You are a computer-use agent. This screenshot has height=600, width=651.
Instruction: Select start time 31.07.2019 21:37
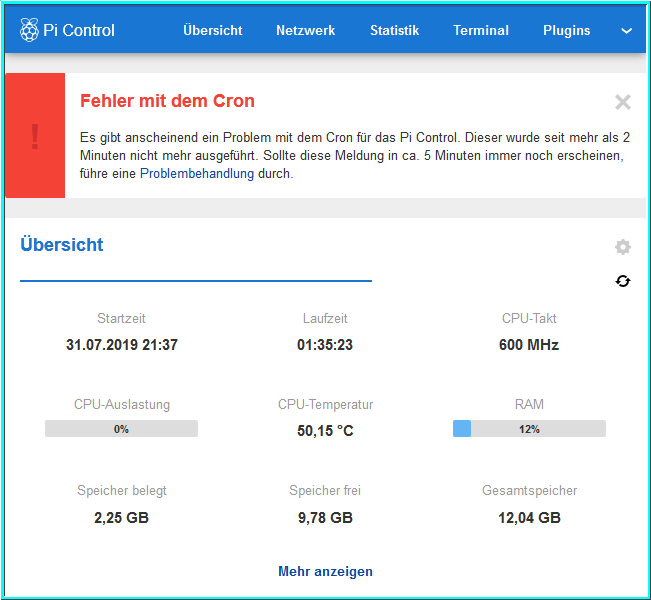122,345
